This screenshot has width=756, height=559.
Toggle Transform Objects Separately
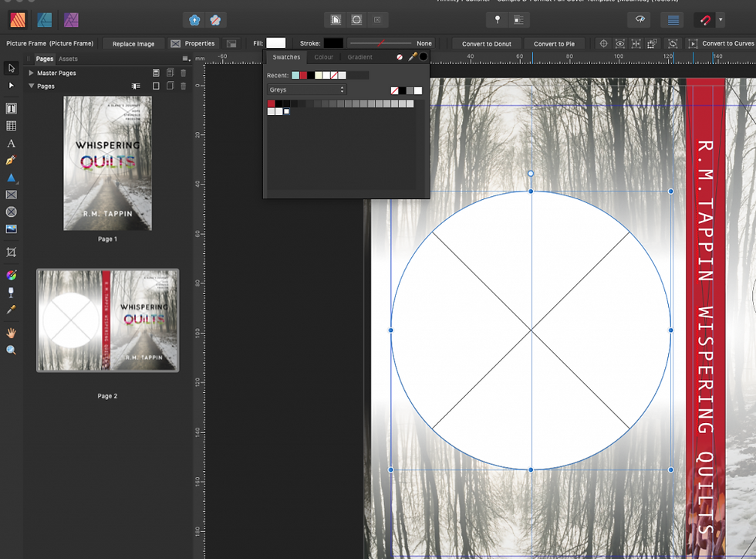click(652, 43)
